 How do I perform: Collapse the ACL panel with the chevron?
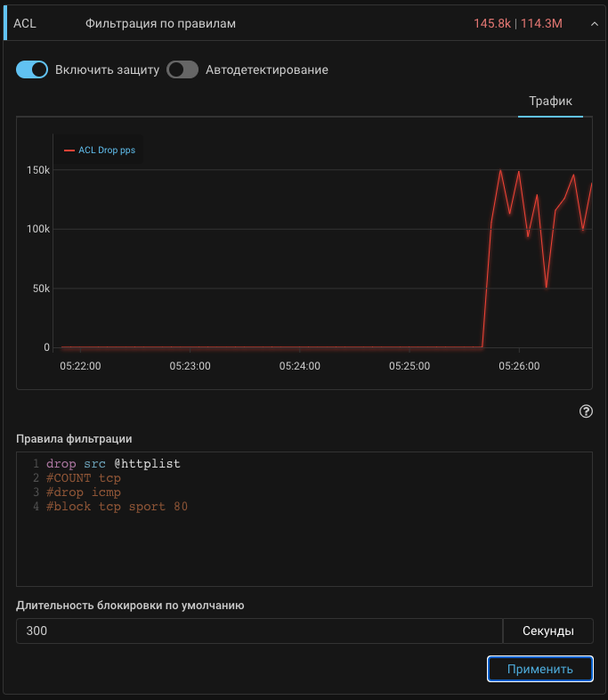click(x=594, y=24)
